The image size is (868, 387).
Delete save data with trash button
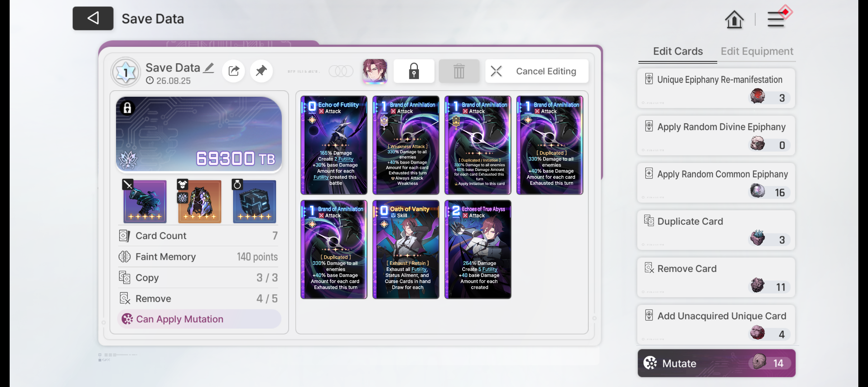click(x=459, y=71)
